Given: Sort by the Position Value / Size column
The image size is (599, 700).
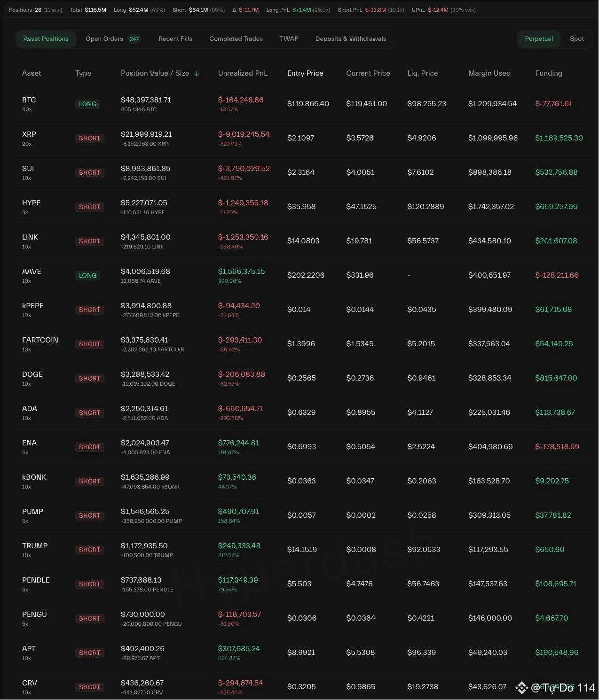Looking at the screenshot, I should (x=155, y=73).
